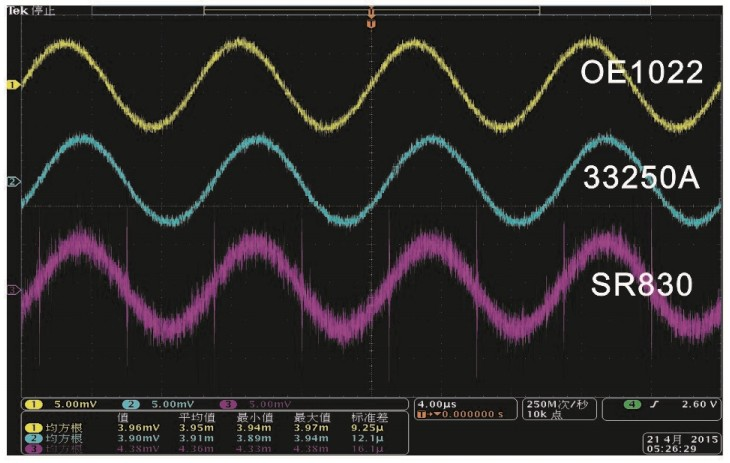The height and width of the screenshot is (463, 730).
Task: Select the magenta channel 3 ground marker
Action: 13,291
